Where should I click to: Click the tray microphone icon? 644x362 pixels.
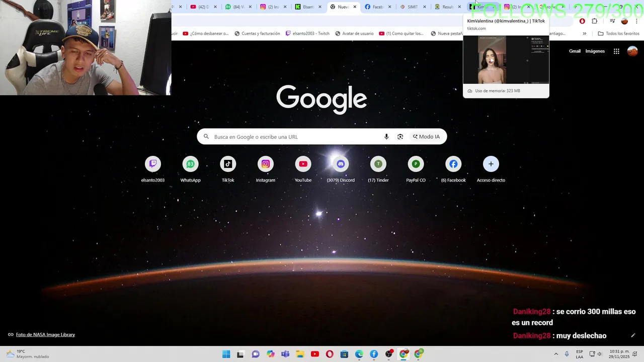[x=567, y=354]
